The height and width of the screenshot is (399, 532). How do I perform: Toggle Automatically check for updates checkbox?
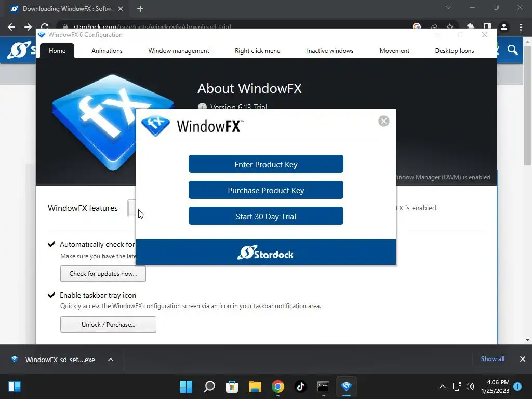tap(51, 244)
